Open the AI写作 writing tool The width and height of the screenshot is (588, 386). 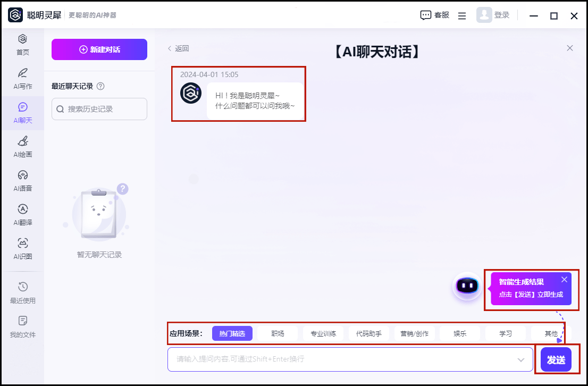pyautogui.click(x=22, y=73)
